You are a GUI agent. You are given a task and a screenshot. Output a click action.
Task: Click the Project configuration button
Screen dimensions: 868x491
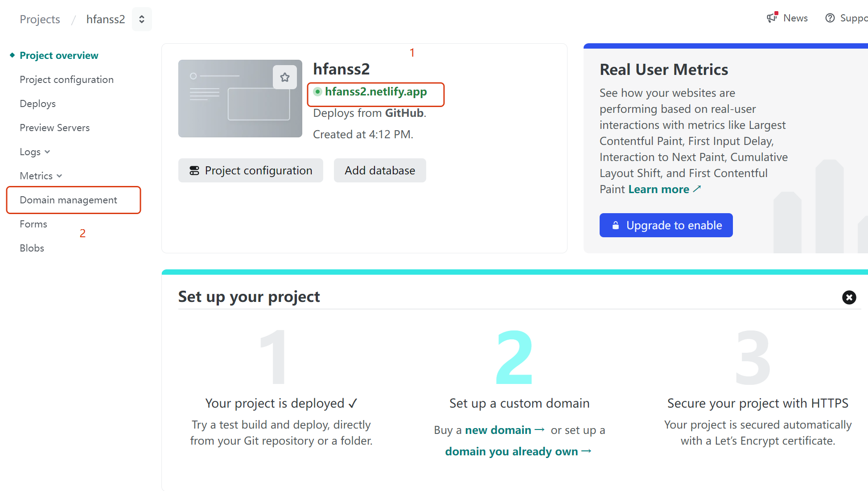coord(251,170)
